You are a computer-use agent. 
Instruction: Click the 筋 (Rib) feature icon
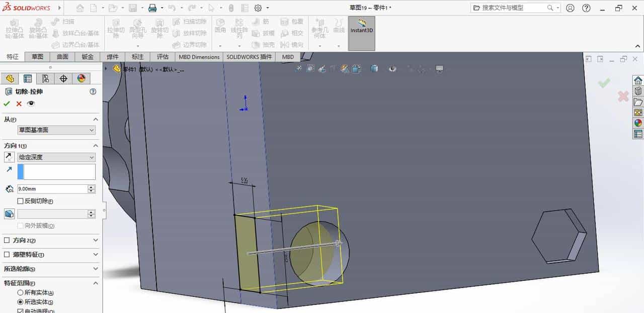pyautogui.click(x=262, y=22)
